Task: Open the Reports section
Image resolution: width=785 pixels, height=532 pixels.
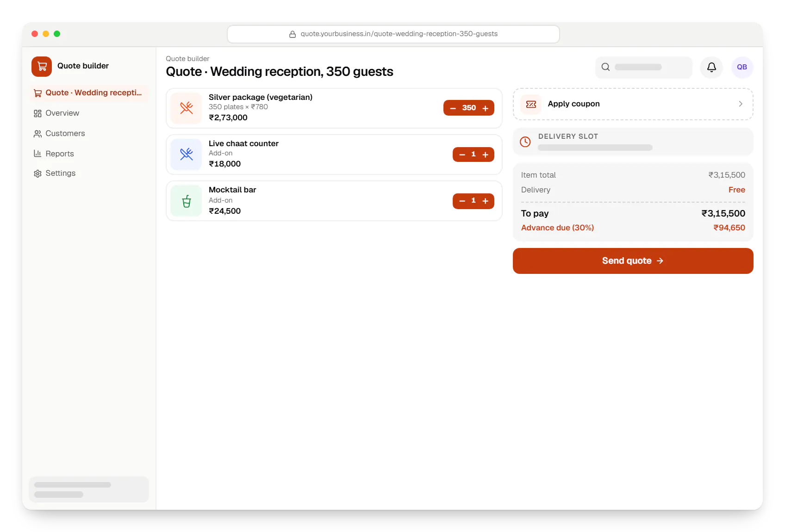Action: (x=89, y=154)
